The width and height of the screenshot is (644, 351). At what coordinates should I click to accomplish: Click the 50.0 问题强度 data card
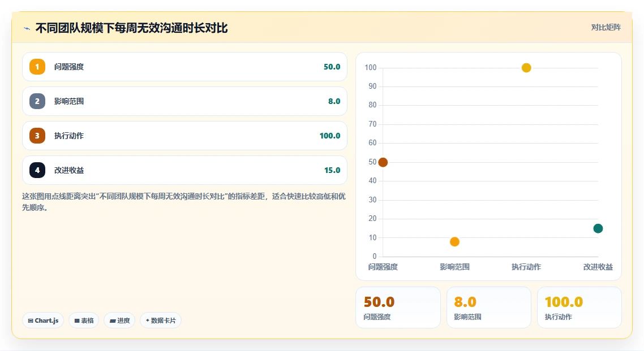[398, 307]
